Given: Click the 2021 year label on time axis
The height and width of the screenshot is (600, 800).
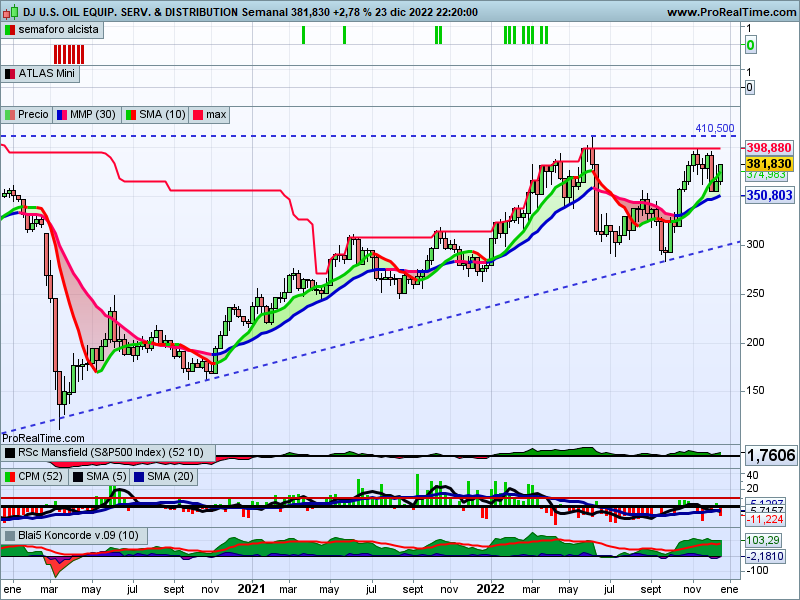Looking at the screenshot, I should [252, 589].
